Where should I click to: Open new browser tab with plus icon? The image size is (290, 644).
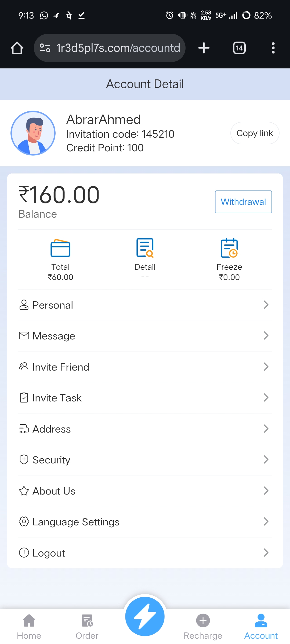click(x=204, y=48)
